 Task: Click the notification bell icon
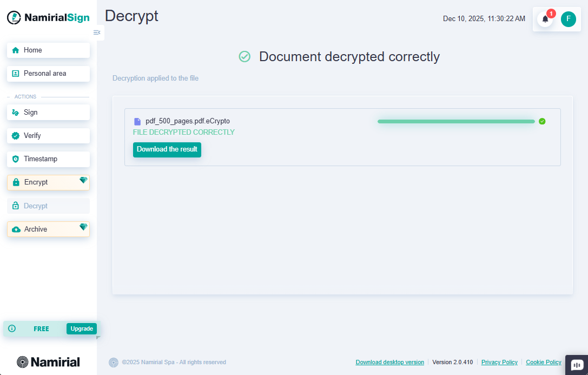[545, 19]
